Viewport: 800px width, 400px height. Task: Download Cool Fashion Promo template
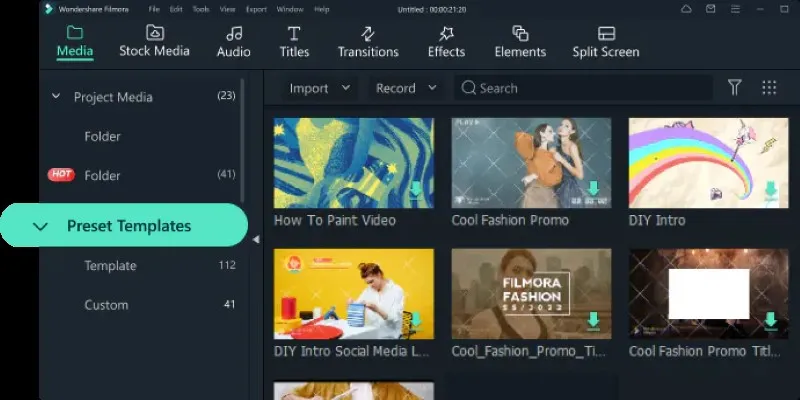593,189
